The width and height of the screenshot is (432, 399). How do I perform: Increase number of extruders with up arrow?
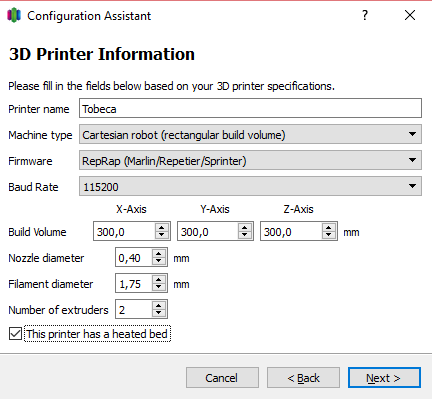159,306
